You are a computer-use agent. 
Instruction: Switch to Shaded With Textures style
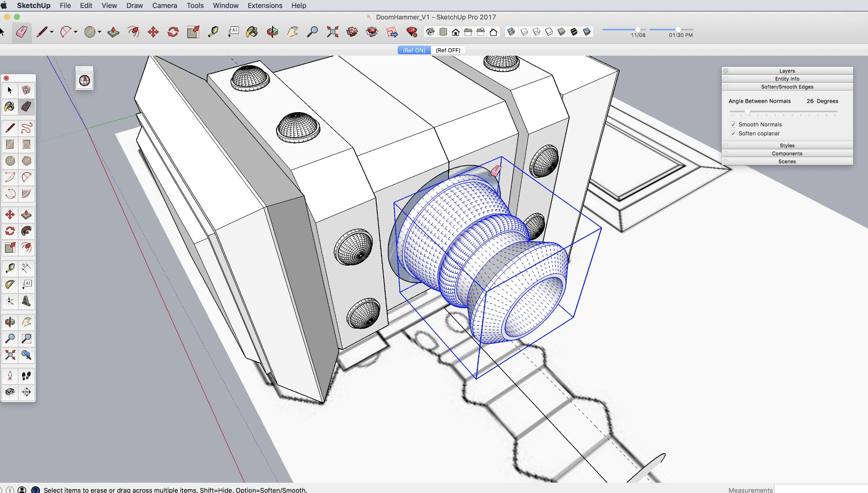[574, 32]
